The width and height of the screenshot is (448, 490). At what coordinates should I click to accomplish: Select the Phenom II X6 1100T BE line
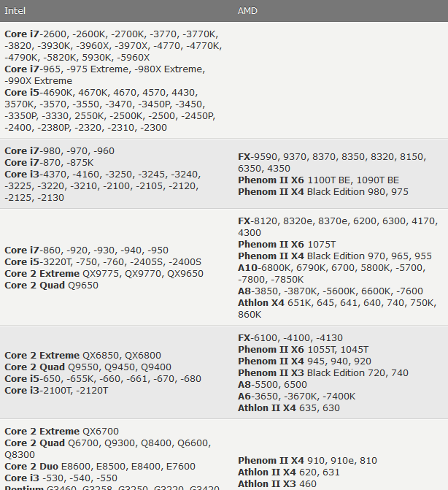click(318, 180)
